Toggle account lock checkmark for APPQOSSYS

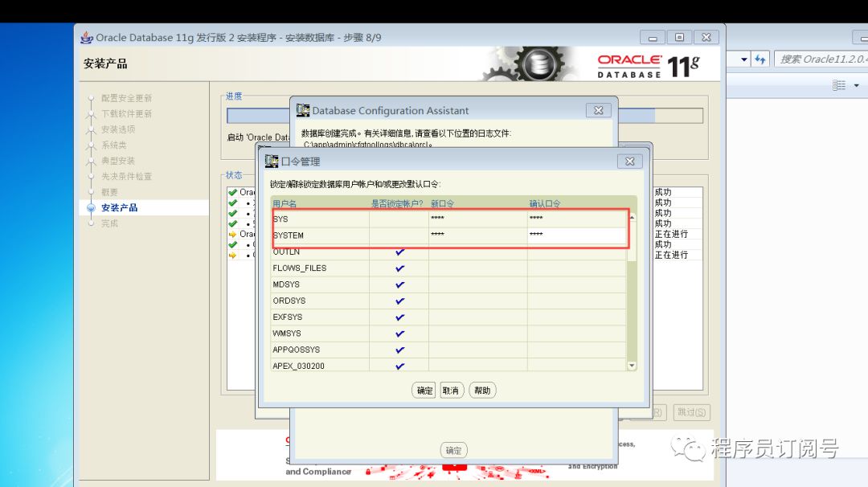[x=399, y=350]
